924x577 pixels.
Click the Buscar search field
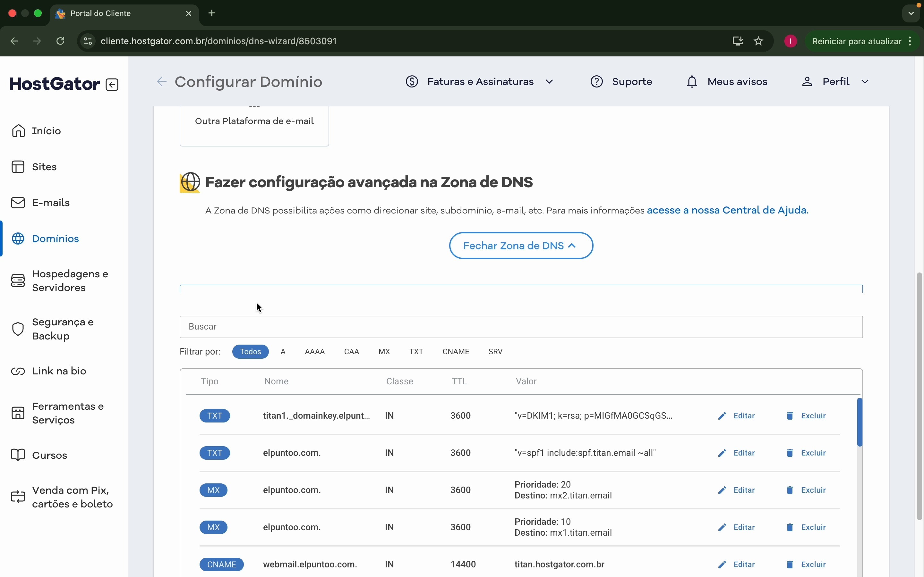point(521,327)
